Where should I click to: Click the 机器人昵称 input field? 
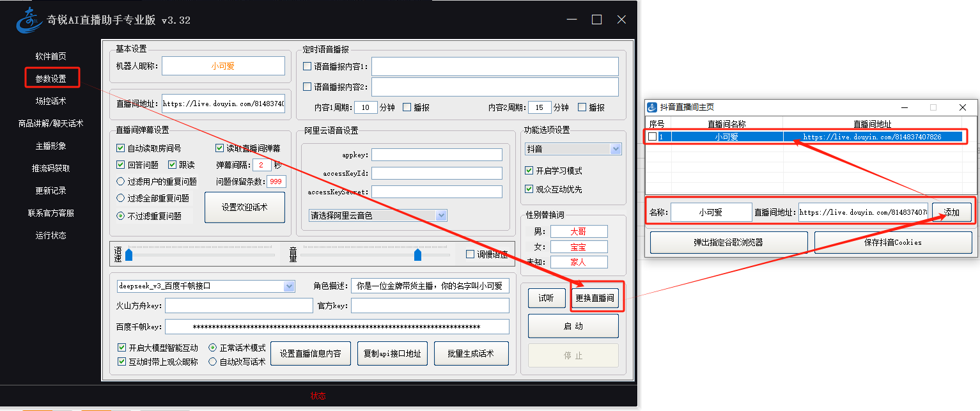[223, 66]
